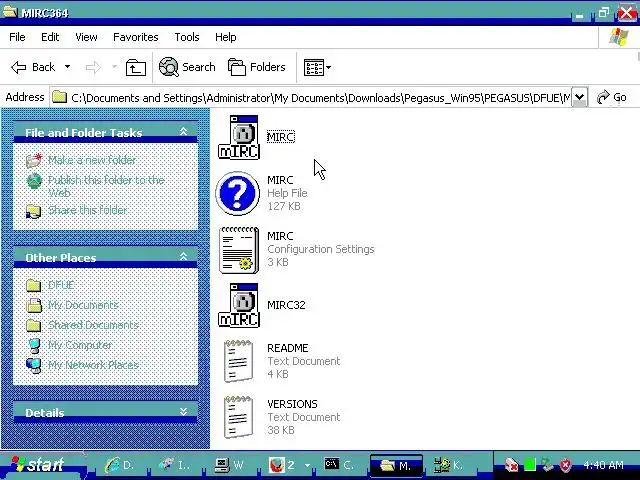Select MIRC Configuration Settings file icon

point(239,249)
